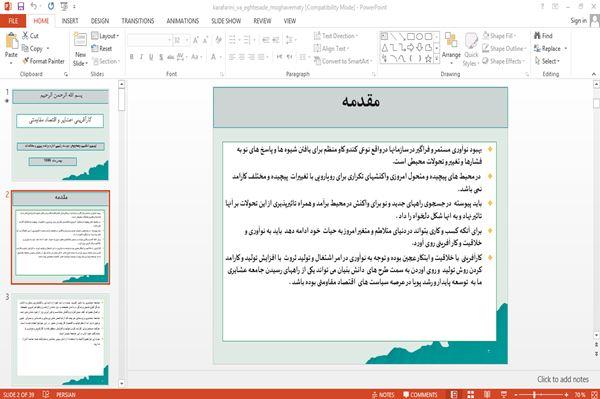Expand the Select dropdown in Editing
The height and width of the screenshot is (399, 600).
[547, 61]
